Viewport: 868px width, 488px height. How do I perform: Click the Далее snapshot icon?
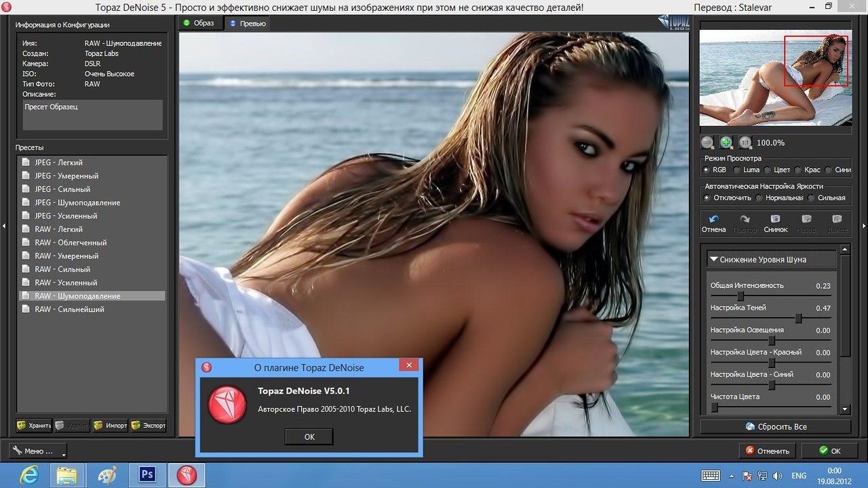(837, 219)
